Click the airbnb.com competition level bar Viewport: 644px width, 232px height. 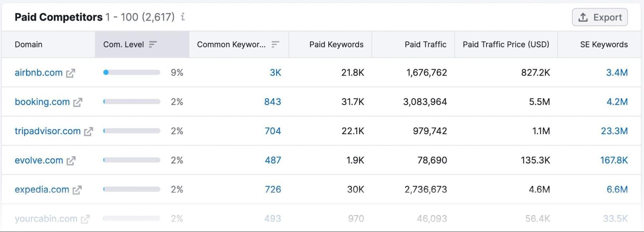point(132,72)
